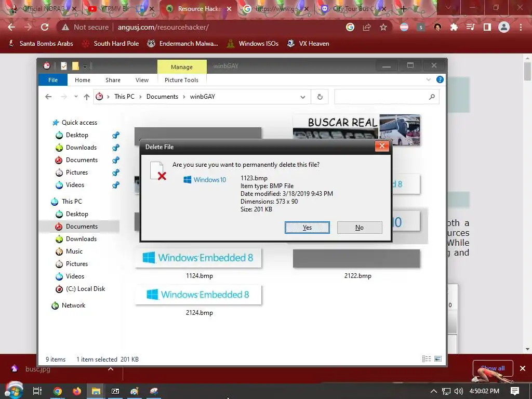Show all downloads button
The image size is (532, 399).
pos(493,368)
